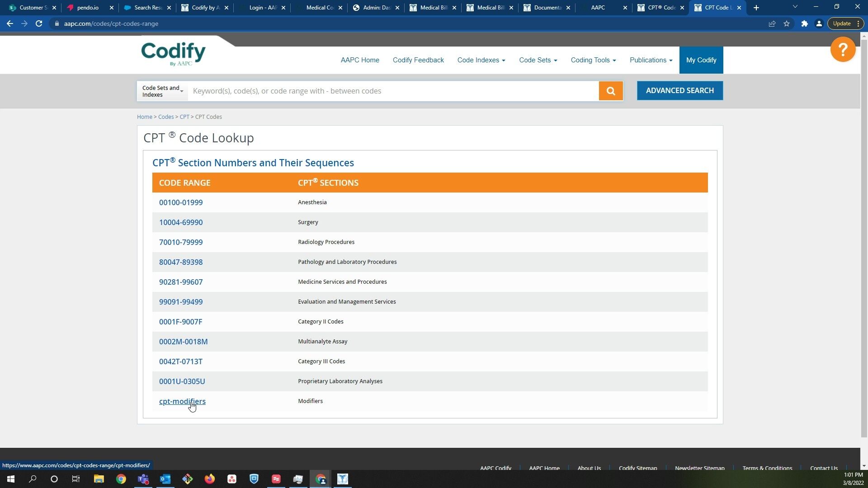Expand the Publications menu

click(x=651, y=60)
